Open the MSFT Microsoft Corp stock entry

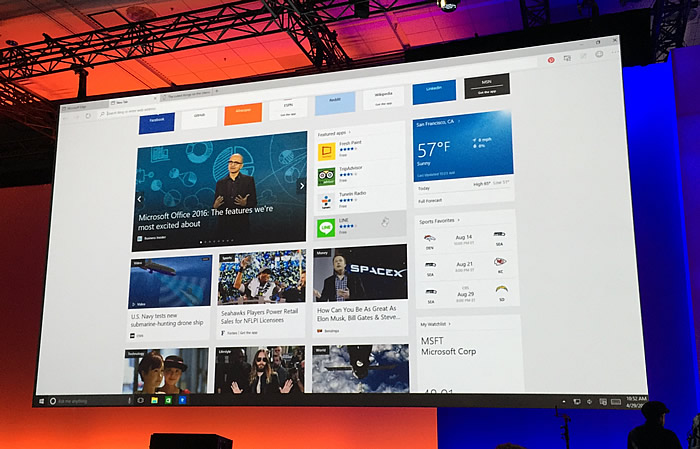pyautogui.click(x=449, y=346)
